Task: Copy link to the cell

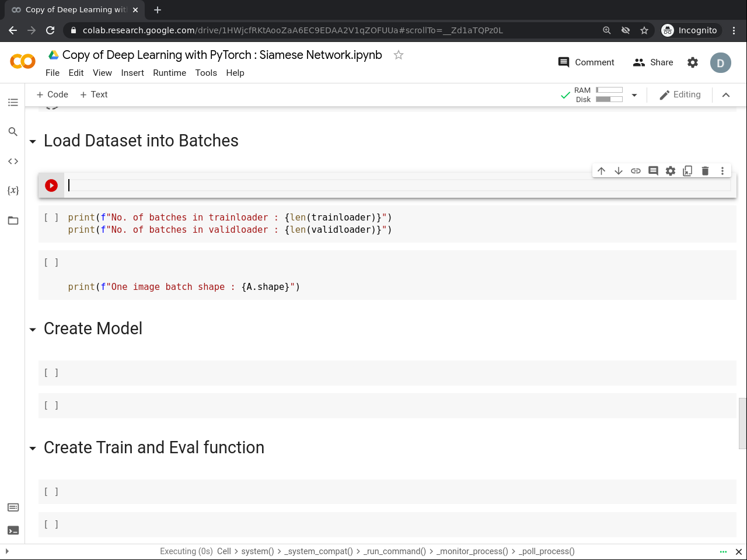Action: point(636,171)
